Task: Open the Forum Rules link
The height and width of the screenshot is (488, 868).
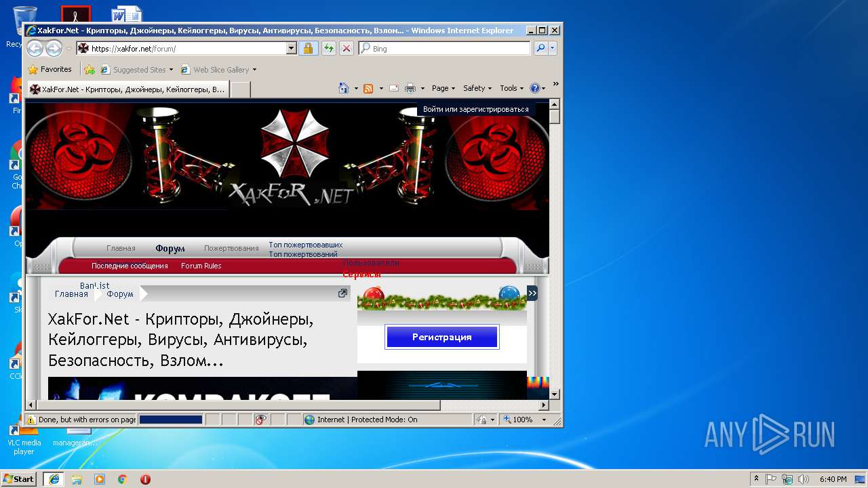Action: coord(201,266)
